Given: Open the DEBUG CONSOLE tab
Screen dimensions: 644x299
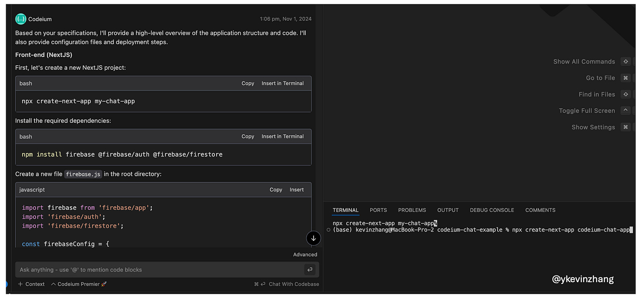Looking at the screenshot, I should (492, 210).
